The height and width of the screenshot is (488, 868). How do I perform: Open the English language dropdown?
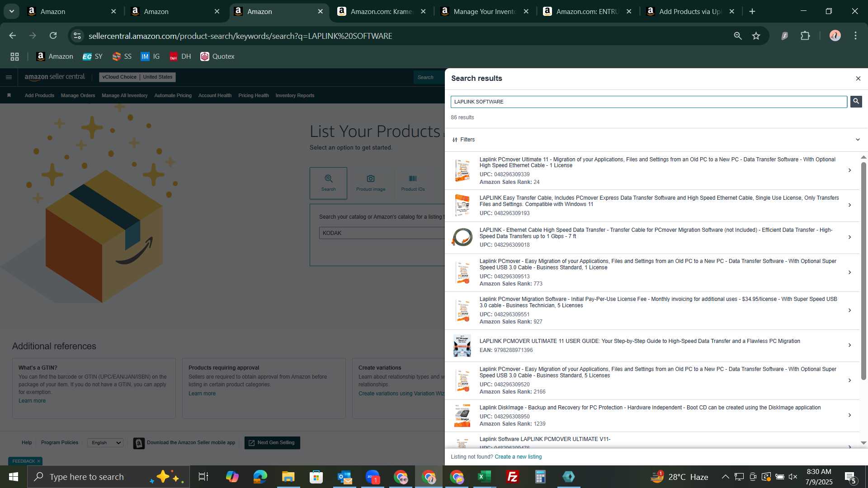click(105, 443)
